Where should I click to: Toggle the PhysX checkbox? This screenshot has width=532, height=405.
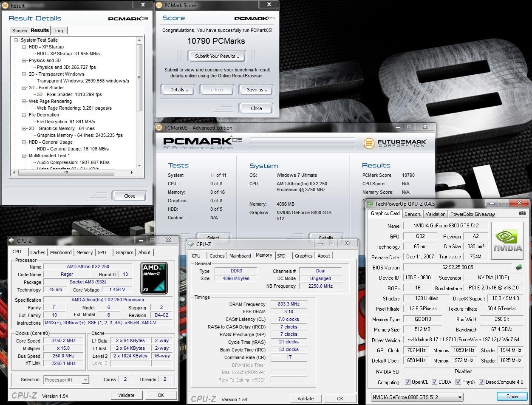[x=458, y=382]
